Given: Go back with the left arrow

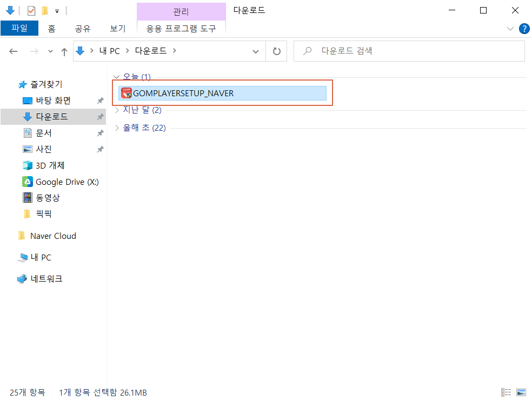Looking at the screenshot, I should coord(13,51).
